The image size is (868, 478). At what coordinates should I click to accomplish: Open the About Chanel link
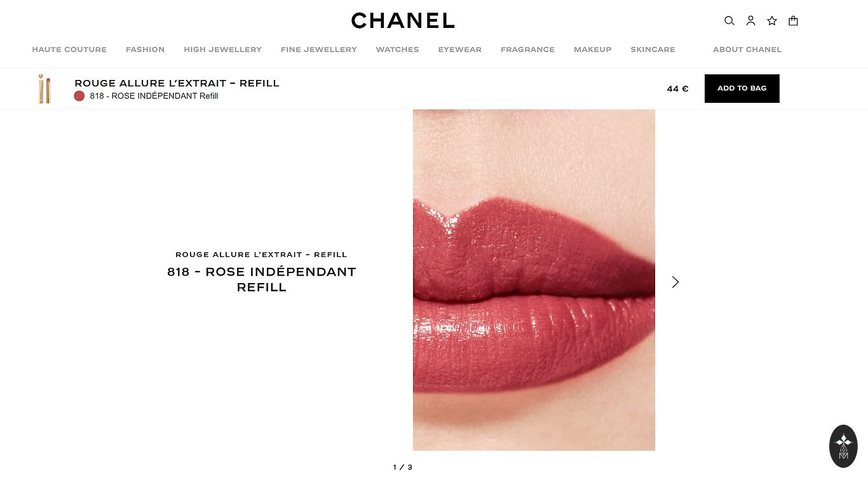747,50
